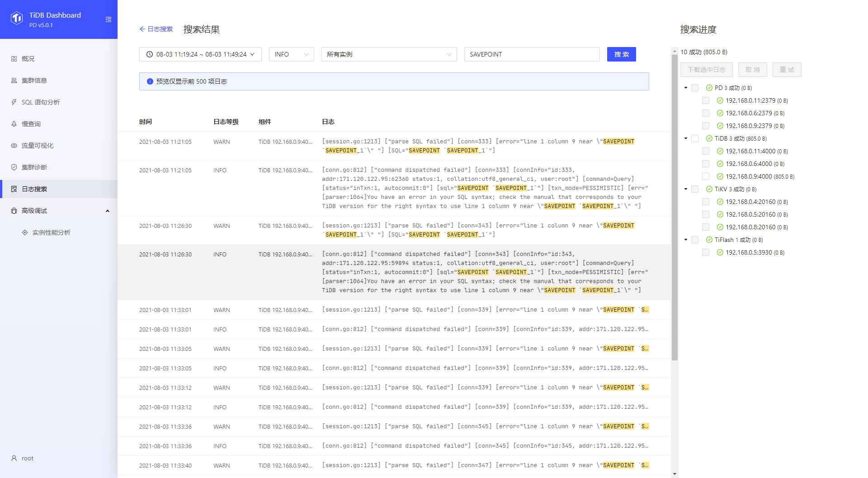The image size is (868, 478).
Task: Collapse the TiFlash tree group
Action: [x=686, y=240]
